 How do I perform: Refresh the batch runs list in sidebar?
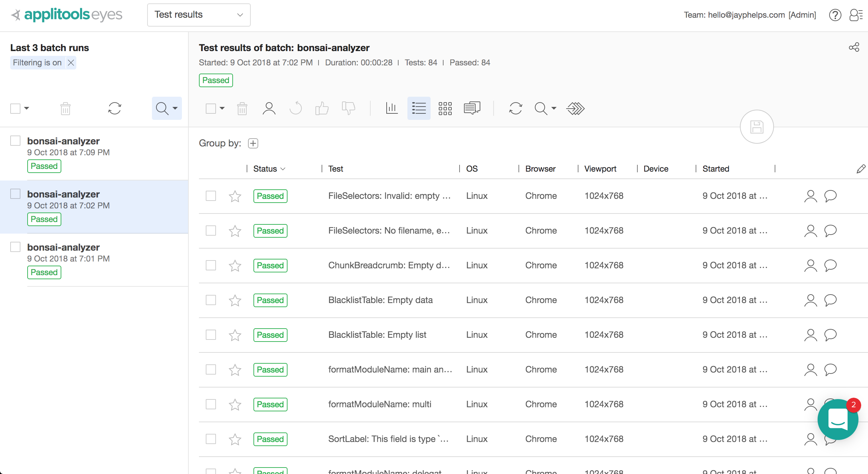[114, 109]
